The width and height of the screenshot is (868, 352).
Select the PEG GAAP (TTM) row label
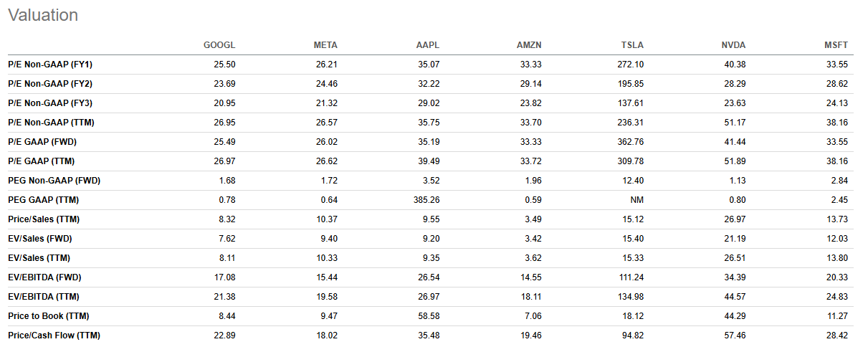44,200
